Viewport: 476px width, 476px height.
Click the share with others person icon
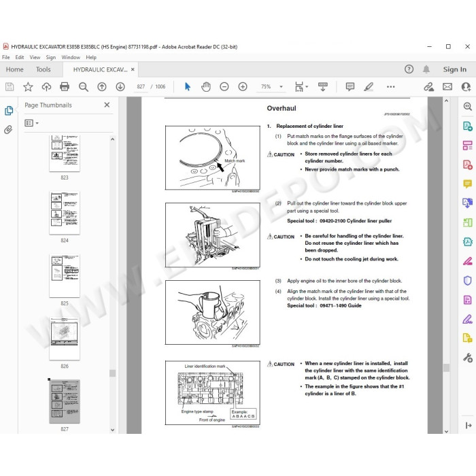(x=466, y=87)
